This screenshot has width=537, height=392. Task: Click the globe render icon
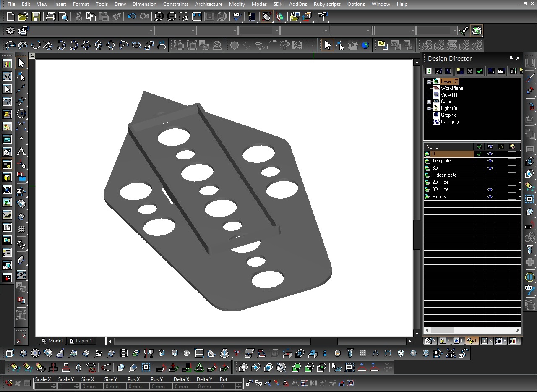pos(365,45)
